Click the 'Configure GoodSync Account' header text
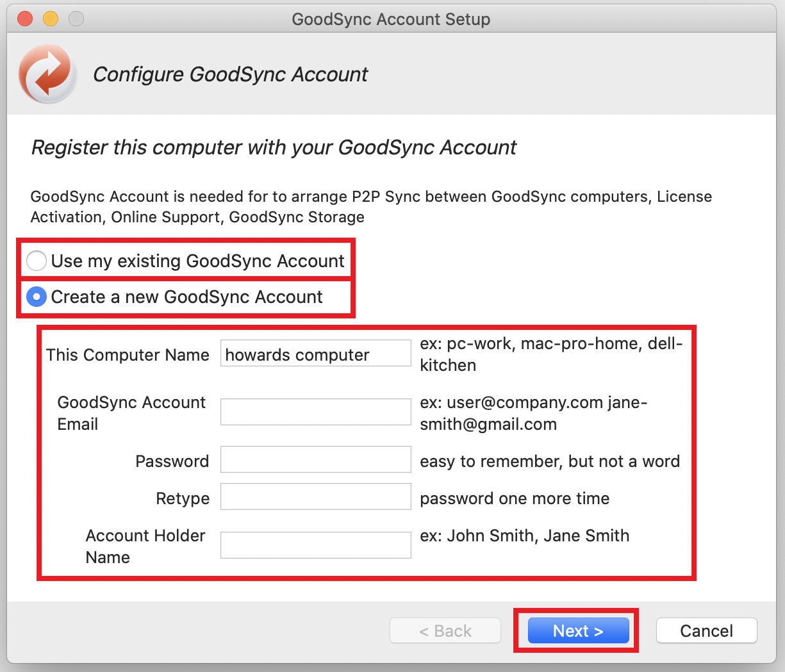Screen dimensions: 785x672 tap(231, 74)
